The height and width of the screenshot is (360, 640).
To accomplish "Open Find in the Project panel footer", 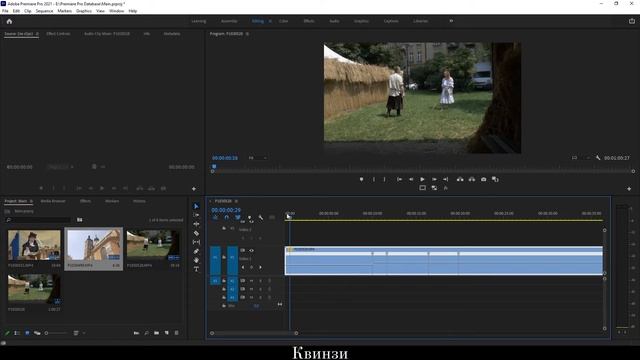I will click(x=146, y=333).
